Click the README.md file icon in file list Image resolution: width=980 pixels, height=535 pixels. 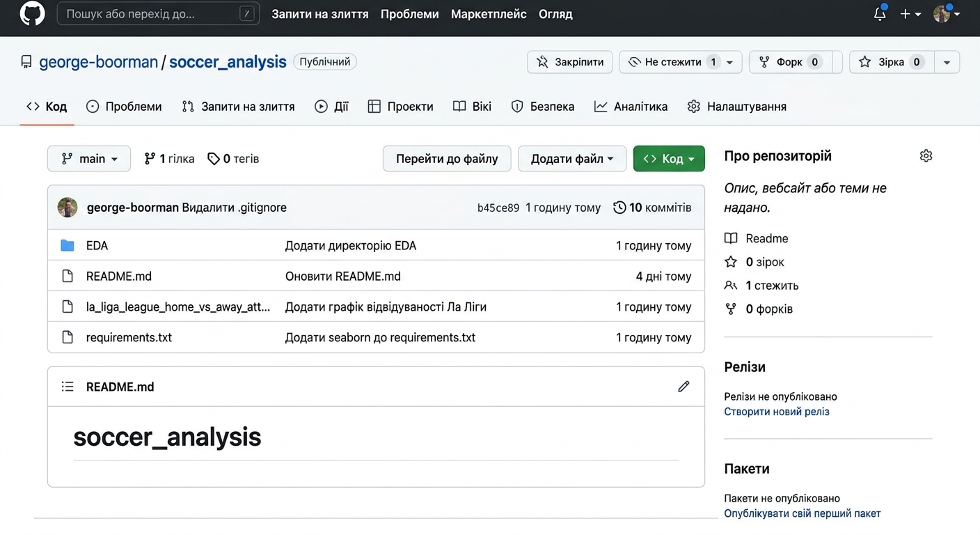68,276
